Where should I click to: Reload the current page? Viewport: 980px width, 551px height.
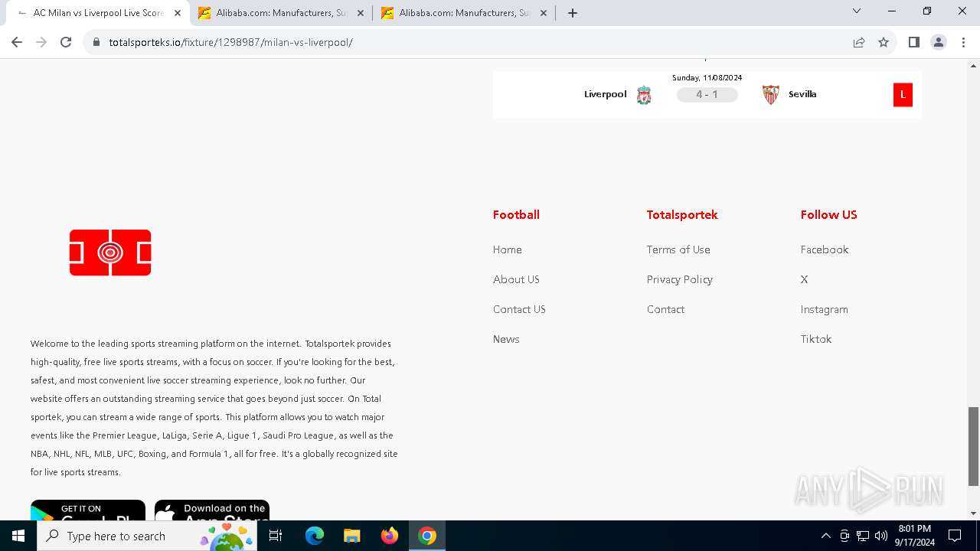(66, 42)
